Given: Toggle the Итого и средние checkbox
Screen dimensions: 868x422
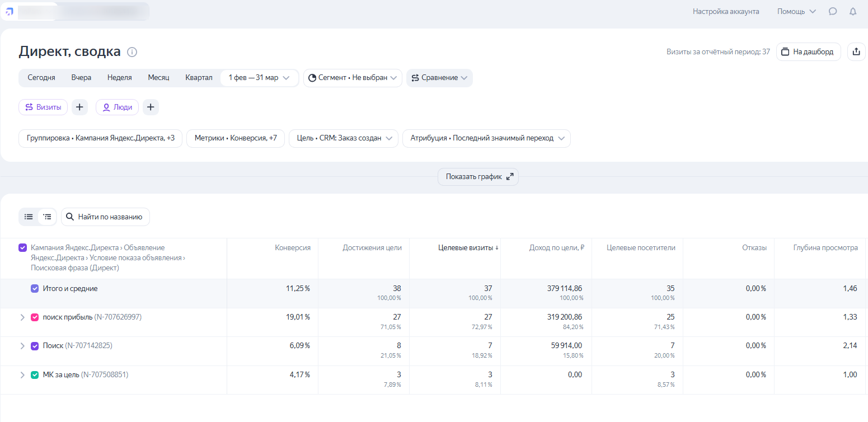Looking at the screenshot, I should pos(35,289).
